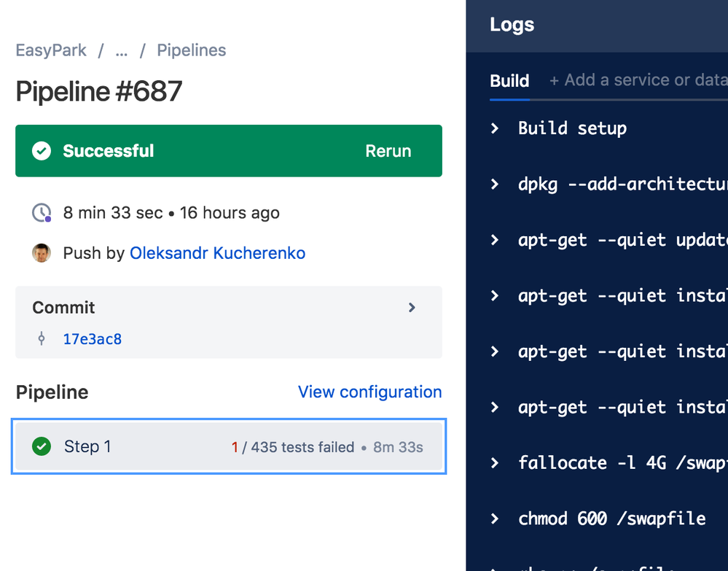Open the View configuration link
The image size is (728, 571).
369,392
